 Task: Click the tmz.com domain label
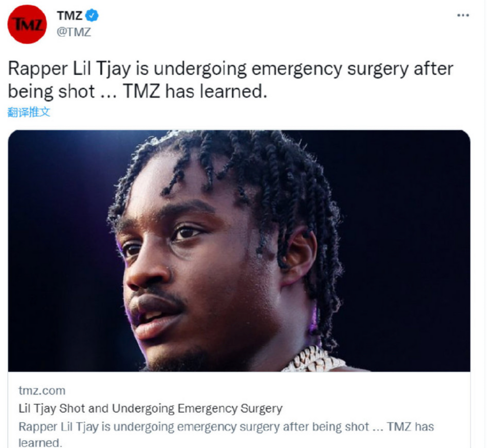(42, 391)
